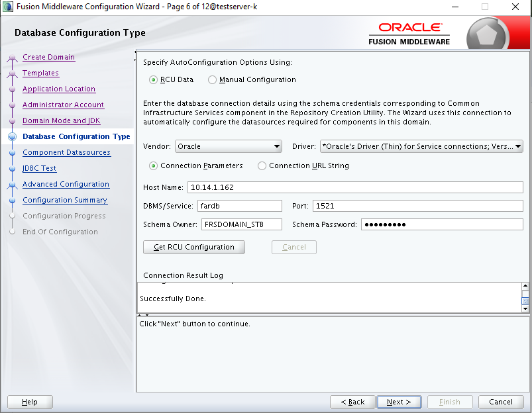The height and width of the screenshot is (413, 532).
Task: Click the Back button
Action: point(352,402)
